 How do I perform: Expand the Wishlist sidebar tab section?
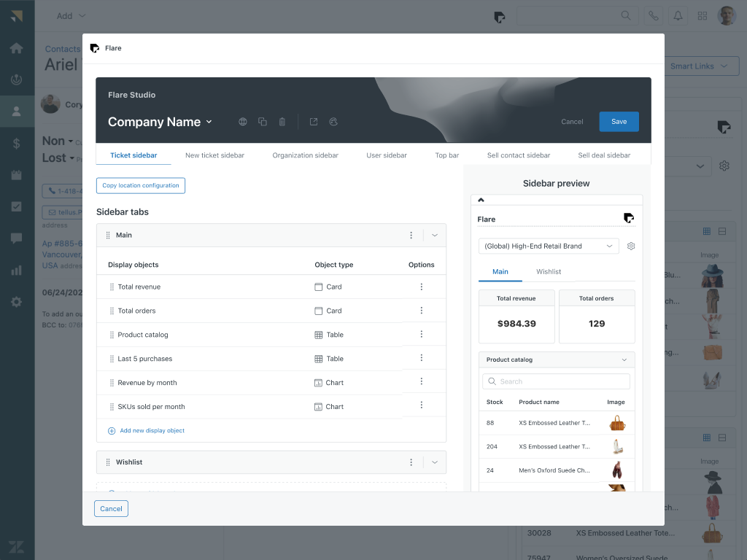click(x=435, y=462)
